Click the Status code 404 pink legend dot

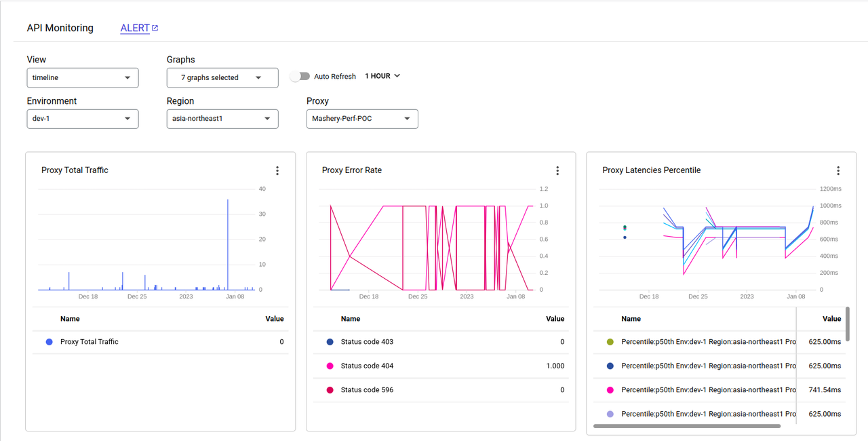tap(330, 366)
